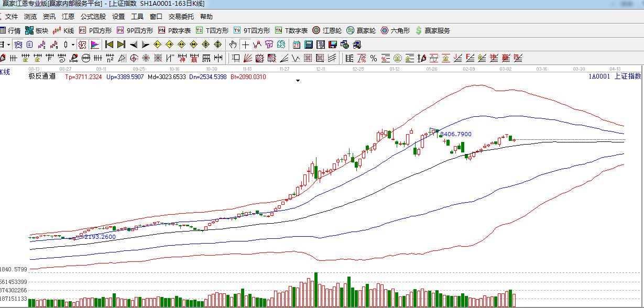This screenshot has width=644, height=308.
Task: Click the crosshair cursor tool
Action: [245, 44]
